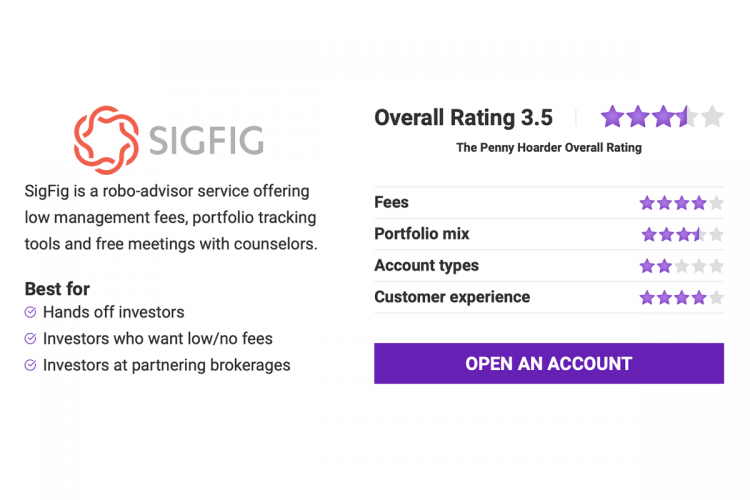The image size is (750, 500).
Task: Select the Fees rating row label
Action: pos(391,203)
